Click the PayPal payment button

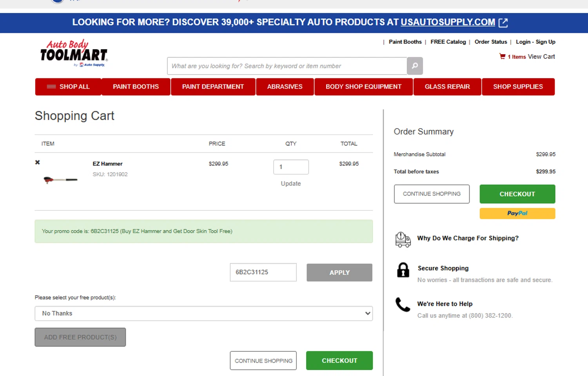click(x=517, y=214)
